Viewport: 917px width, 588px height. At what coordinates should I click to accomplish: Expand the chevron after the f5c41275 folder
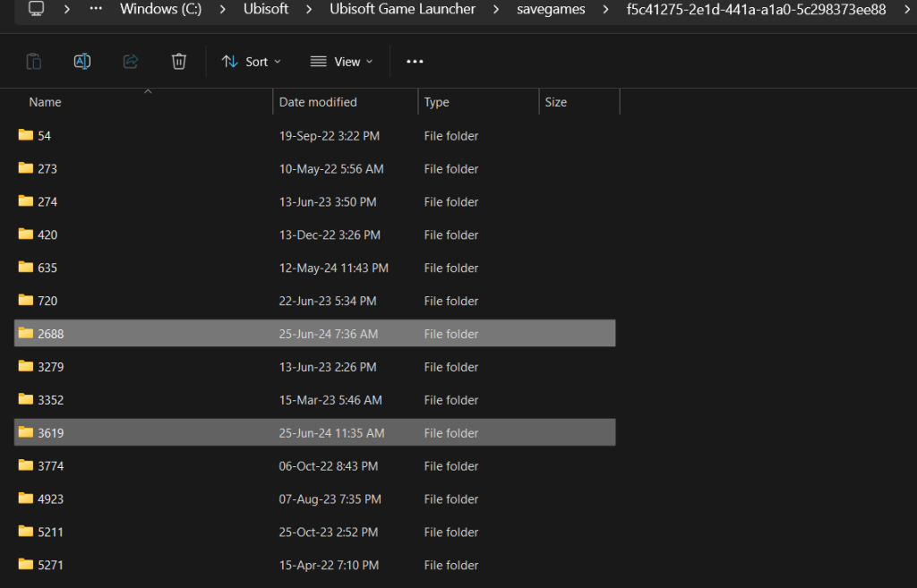(908, 9)
